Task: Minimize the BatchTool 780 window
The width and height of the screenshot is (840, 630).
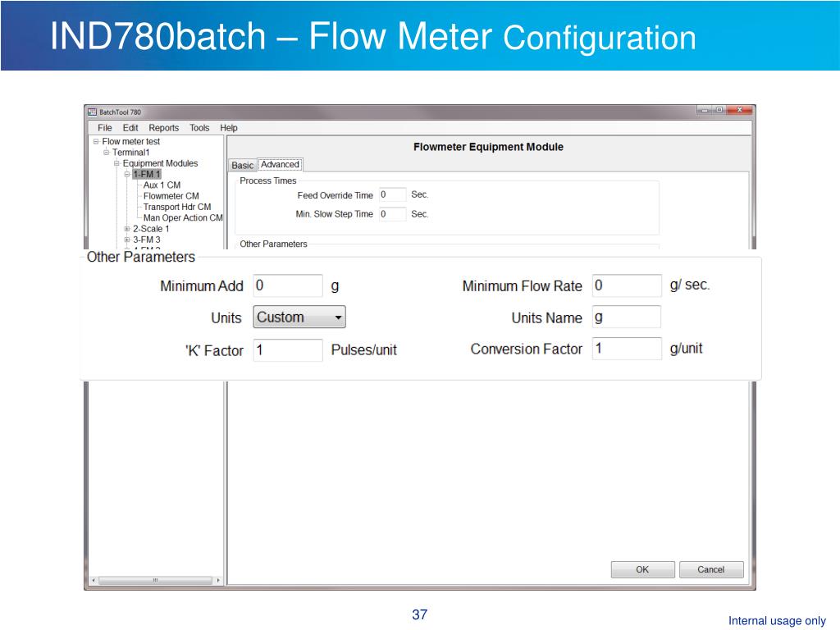Action: pyautogui.click(x=705, y=110)
